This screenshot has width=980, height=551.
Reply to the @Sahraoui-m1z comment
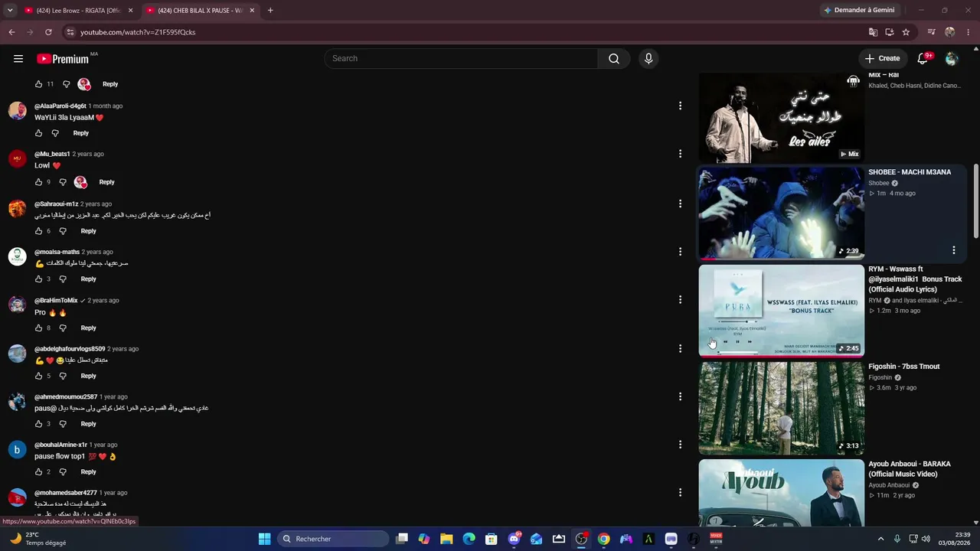pos(89,231)
